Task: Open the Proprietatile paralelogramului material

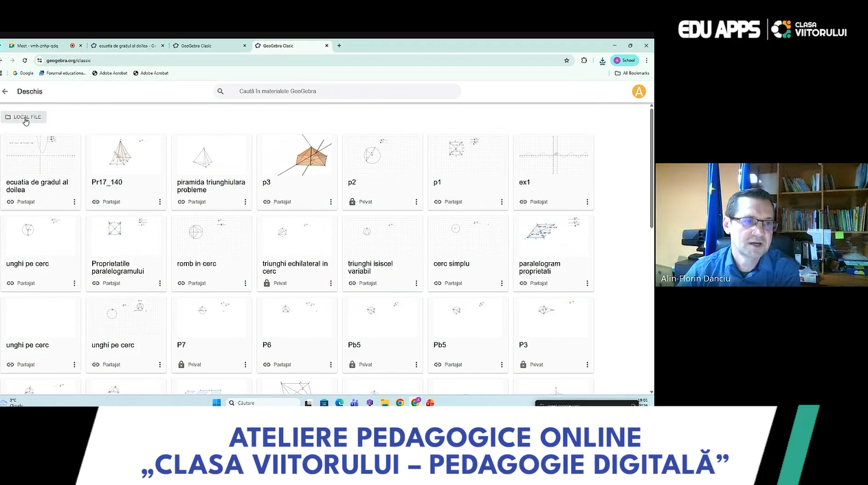Action: pos(126,253)
